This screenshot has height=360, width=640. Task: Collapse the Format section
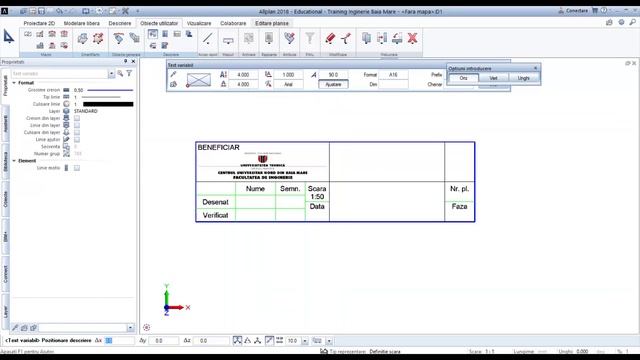point(14,83)
